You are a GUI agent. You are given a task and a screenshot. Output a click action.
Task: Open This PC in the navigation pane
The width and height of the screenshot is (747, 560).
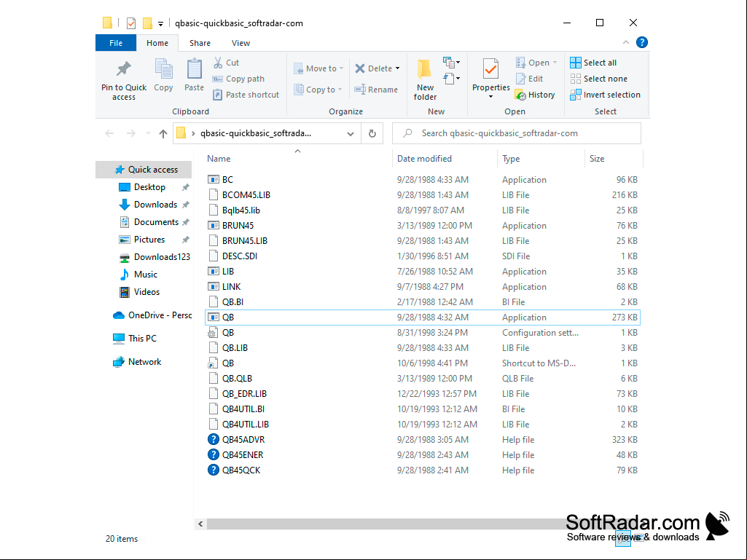[x=135, y=339]
